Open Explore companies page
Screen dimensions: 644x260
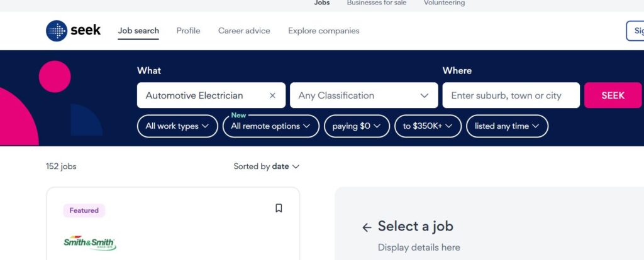pos(323,31)
